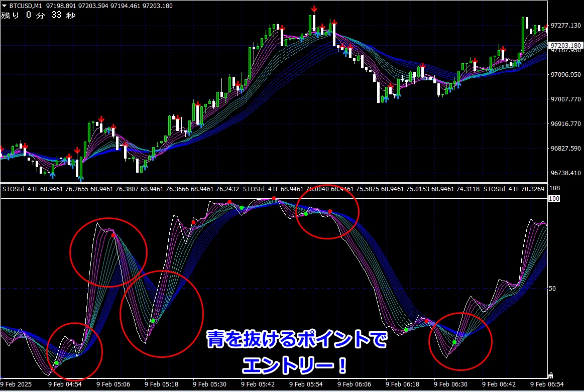Click the triangle before BTCUSD,M1 title

[x=4, y=5]
